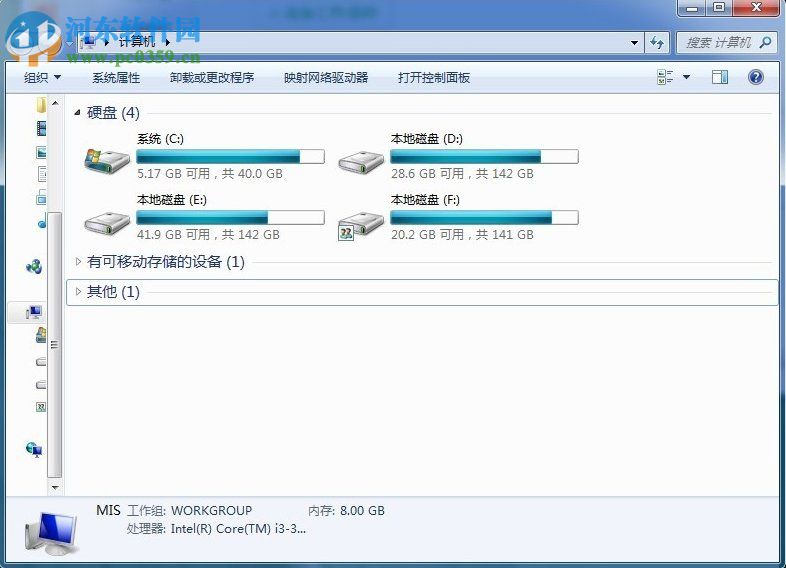Click navigation pane scroll up arrow
The width and height of the screenshot is (786, 568).
tap(55, 103)
